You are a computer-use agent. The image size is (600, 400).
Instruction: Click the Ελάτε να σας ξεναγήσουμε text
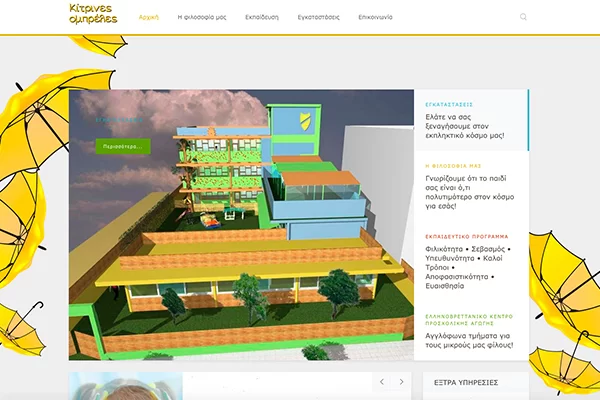[x=470, y=127]
